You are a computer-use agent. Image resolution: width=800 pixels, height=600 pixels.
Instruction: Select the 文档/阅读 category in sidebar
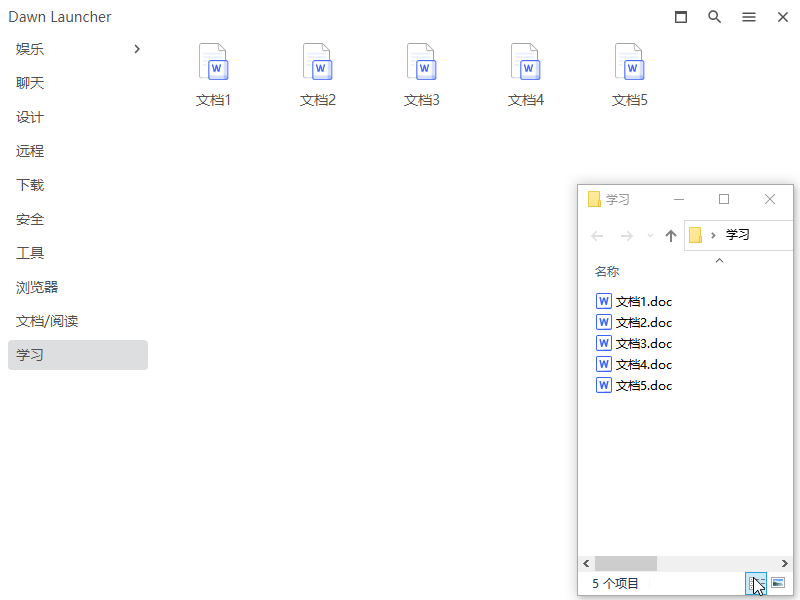pos(47,321)
